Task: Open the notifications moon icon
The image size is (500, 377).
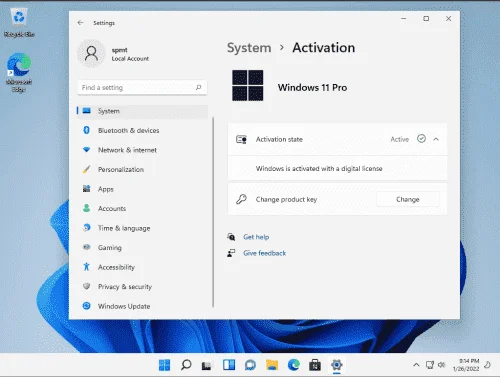Action: 488,365
